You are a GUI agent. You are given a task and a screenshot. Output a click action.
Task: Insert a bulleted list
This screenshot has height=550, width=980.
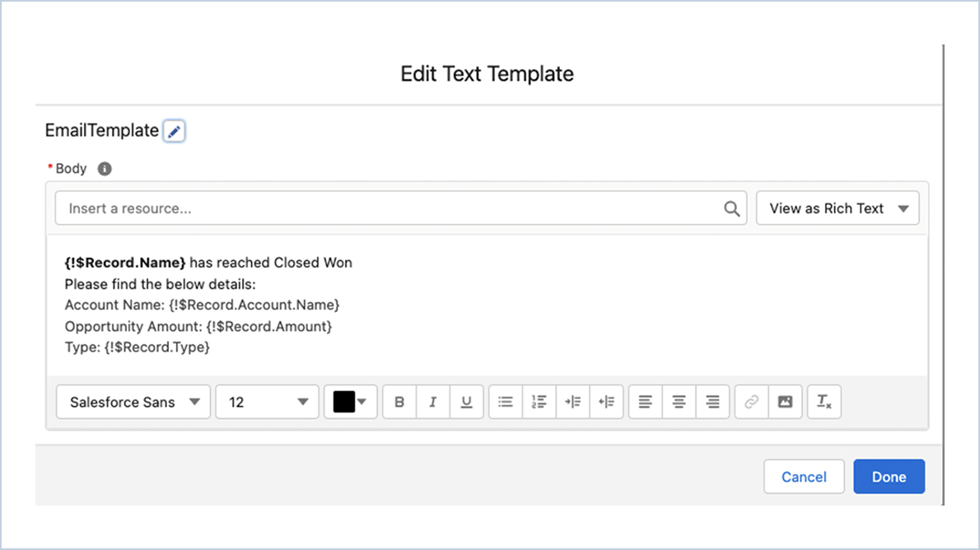click(505, 402)
